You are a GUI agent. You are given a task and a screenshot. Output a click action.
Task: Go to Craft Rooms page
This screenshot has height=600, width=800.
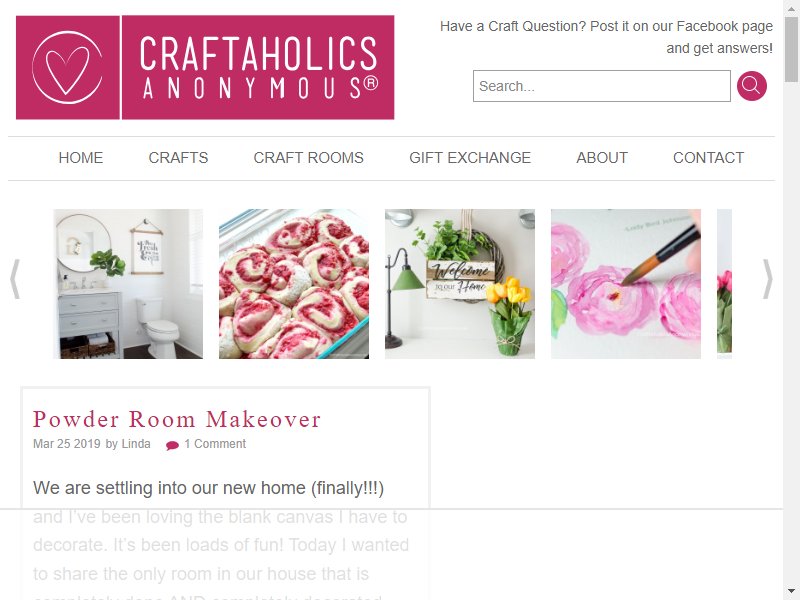tap(309, 158)
